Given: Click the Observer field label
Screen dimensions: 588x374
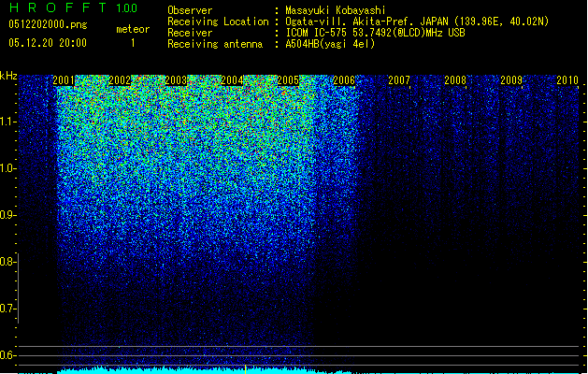Looking at the screenshot, I should (x=190, y=10).
